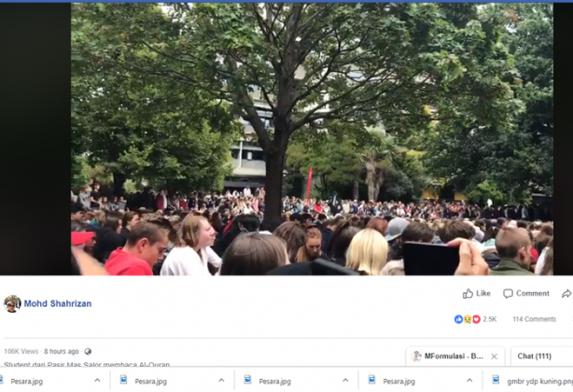The height and width of the screenshot is (392, 573).
Task: Expand the chevron of the leftmost Pesara.jpg download
Action: [x=97, y=381]
